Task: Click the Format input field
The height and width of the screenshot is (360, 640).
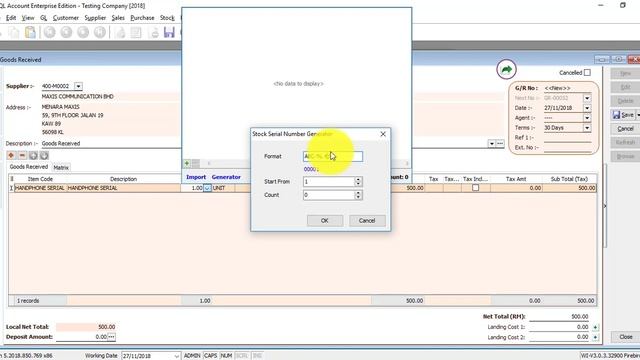Action: tap(333, 156)
